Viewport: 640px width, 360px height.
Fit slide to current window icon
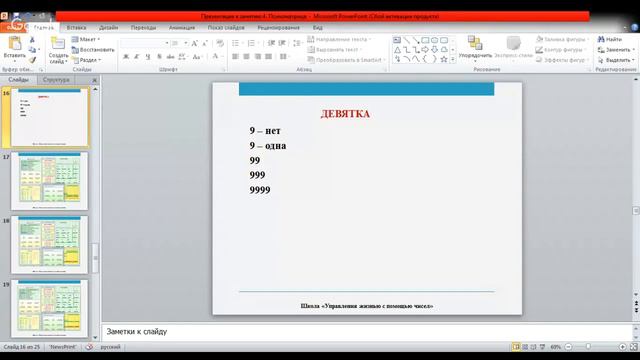tap(633, 347)
